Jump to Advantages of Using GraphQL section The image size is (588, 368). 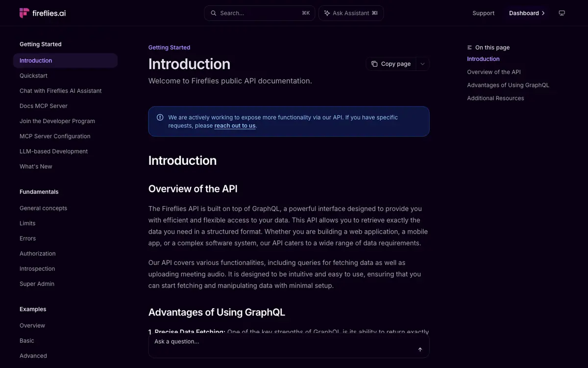click(x=508, y=85)
